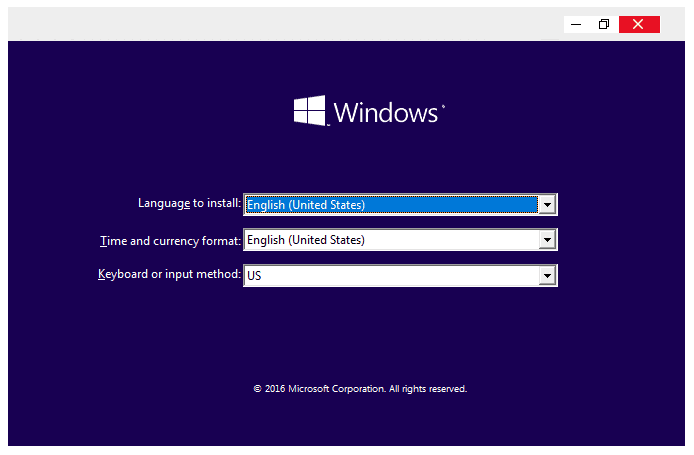This screenshot has width=694, height=455.
Task: Close the Windows Setup window
Action: click(639, 24)
